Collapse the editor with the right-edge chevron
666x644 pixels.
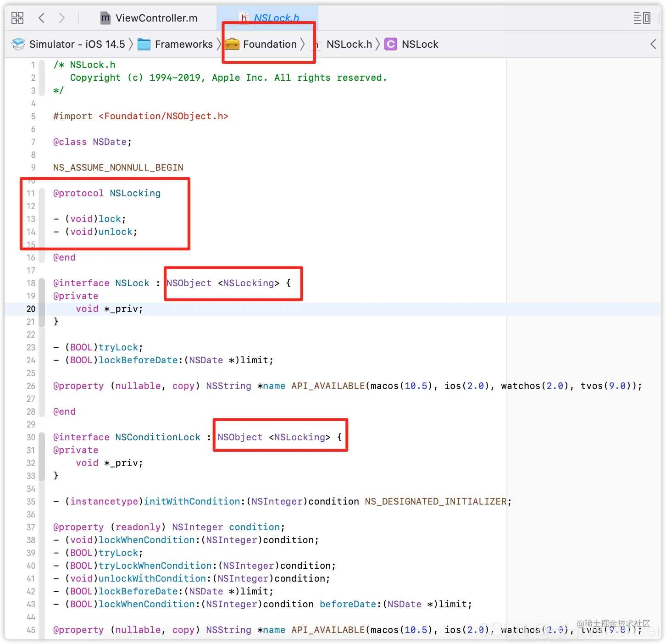pos(653,44)
